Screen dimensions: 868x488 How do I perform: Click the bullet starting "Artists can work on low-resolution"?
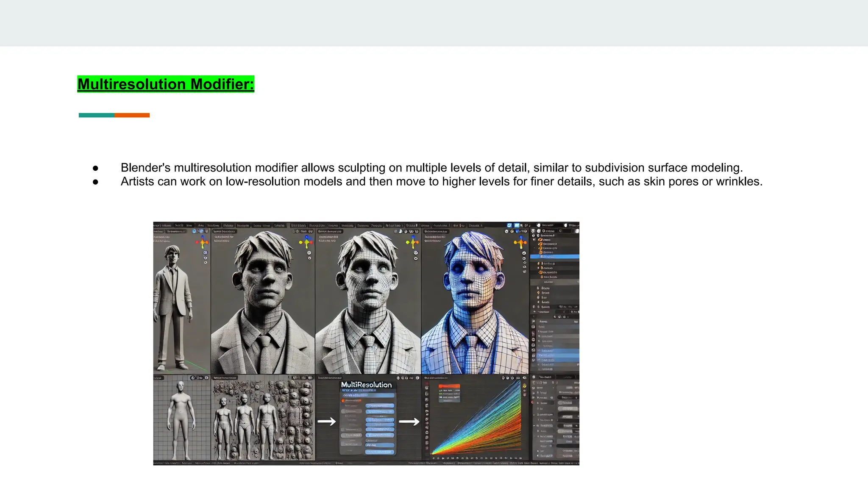click(441, 182)
